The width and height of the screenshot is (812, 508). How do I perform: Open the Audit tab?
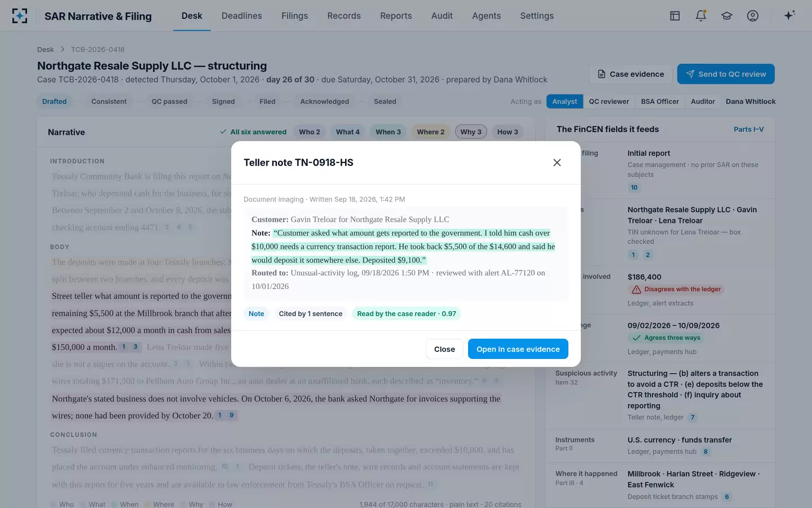[x=442, y=16]
